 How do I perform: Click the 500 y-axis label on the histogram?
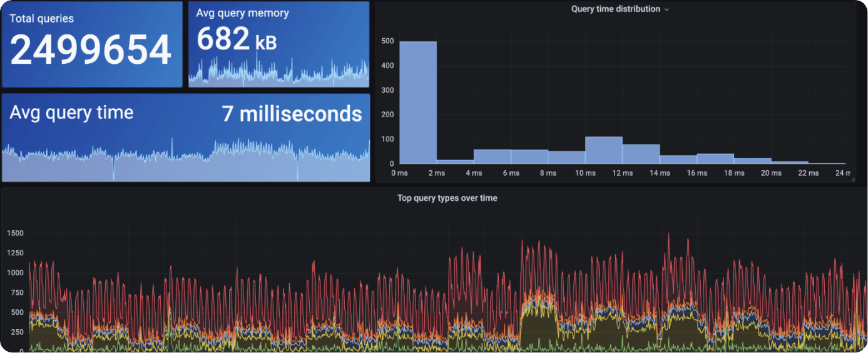[x=387, y=41]
